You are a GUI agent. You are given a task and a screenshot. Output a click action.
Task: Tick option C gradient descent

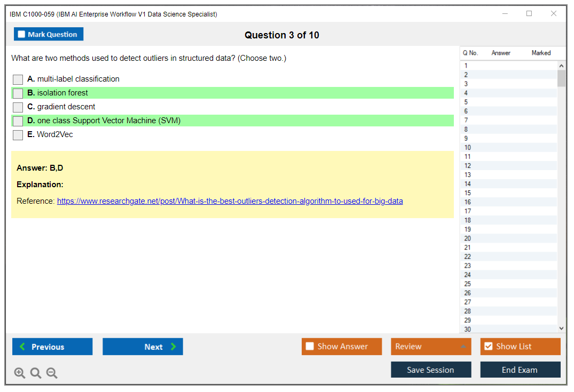[18, 107]
